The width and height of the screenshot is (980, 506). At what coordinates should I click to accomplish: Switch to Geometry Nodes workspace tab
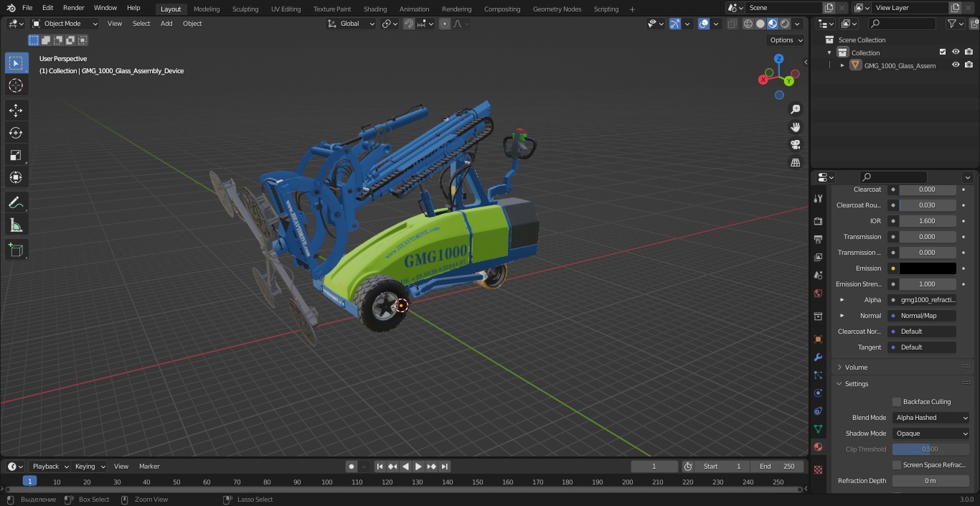pyautogui.click(x=557, y=9)
